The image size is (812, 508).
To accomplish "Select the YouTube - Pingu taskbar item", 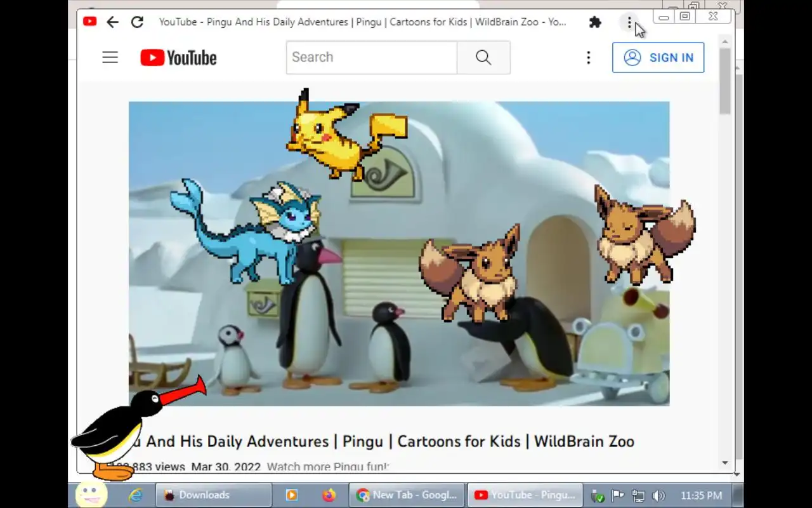I will pyautogui.click(x=525, y=495).
